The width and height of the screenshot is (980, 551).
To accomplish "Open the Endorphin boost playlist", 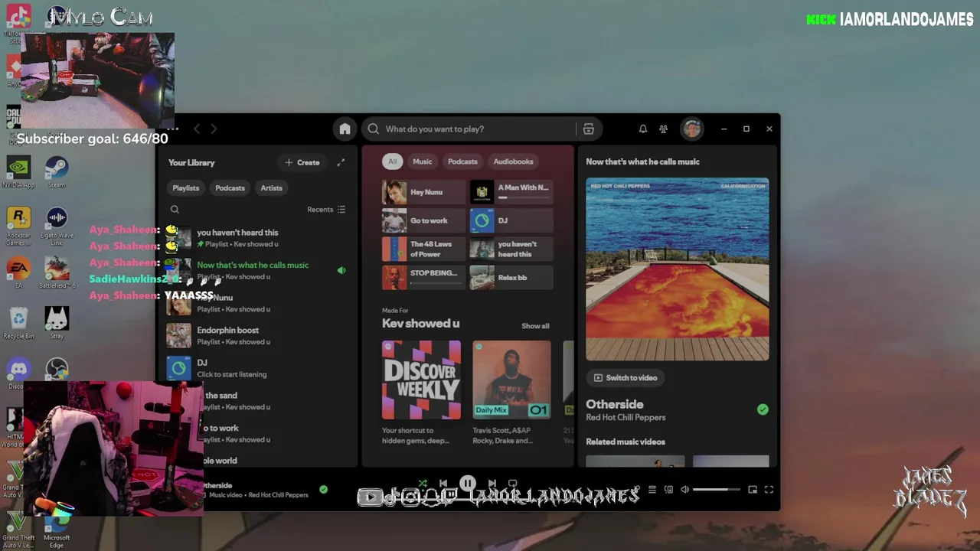I will click(x=256, y=335).
